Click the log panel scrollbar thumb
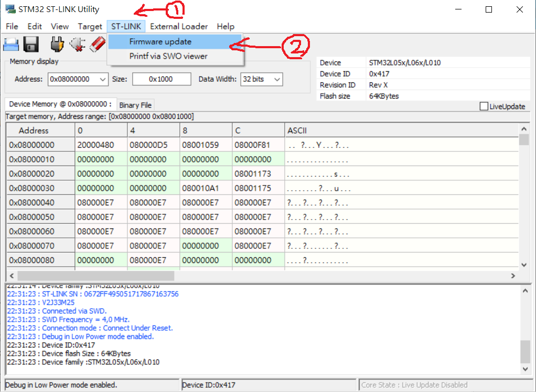Viewport: 536px width, 392px height. 525,352
